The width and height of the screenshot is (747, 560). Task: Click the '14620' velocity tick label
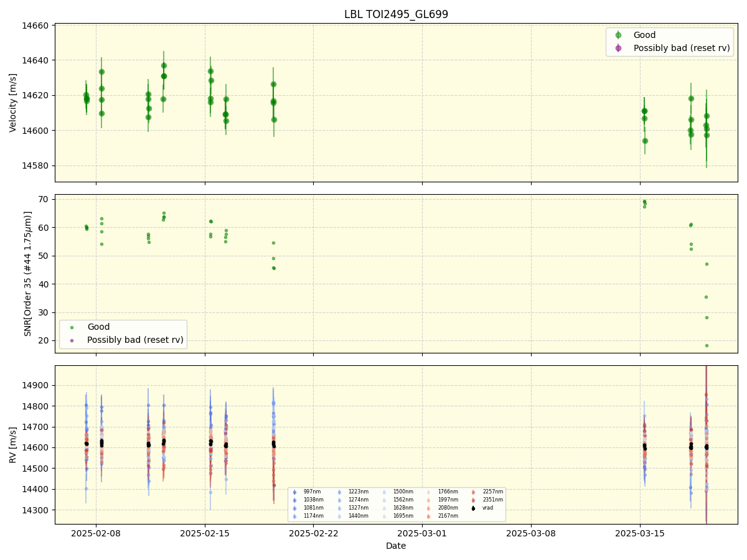click(x=37, y=96)
